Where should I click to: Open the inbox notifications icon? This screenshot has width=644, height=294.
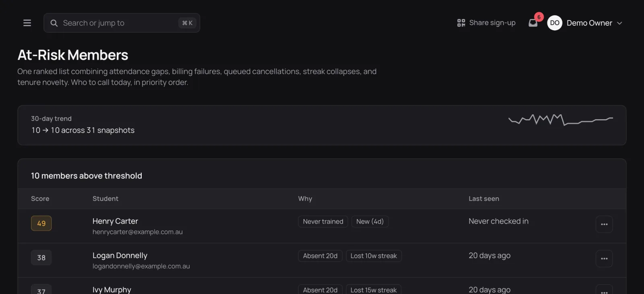pos(533,23)
